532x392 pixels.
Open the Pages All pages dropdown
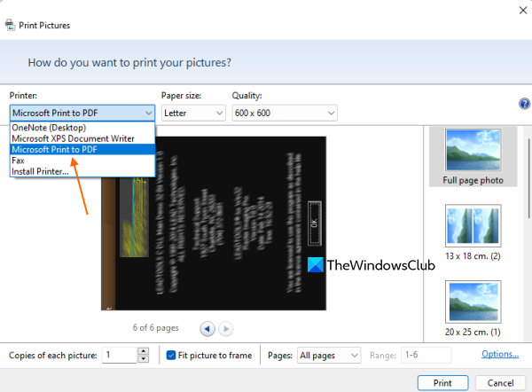pos(329,356)
